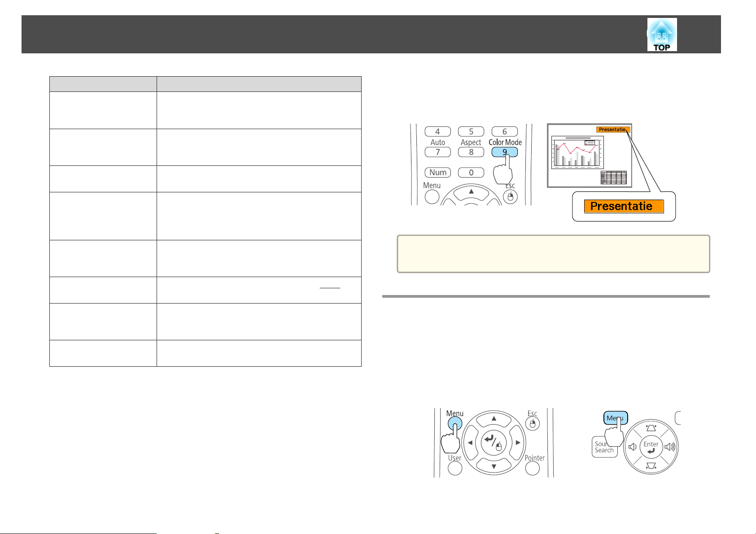Click the volume down speaker icon on control panel

click(x=633, y=447)
